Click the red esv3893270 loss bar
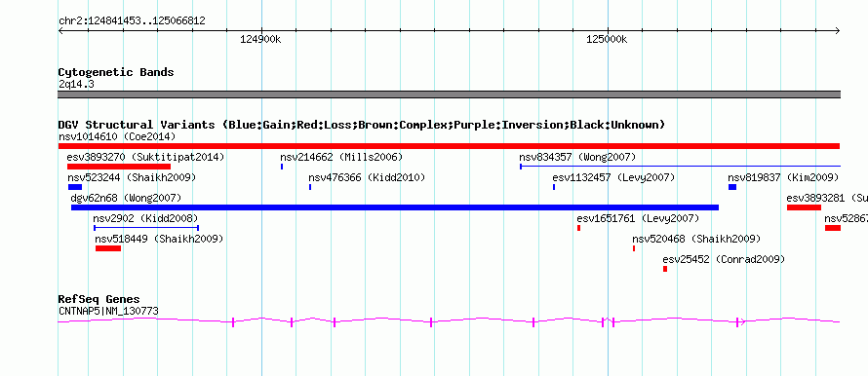The width and height of the screenshot is (868, 376). (119, 167)
